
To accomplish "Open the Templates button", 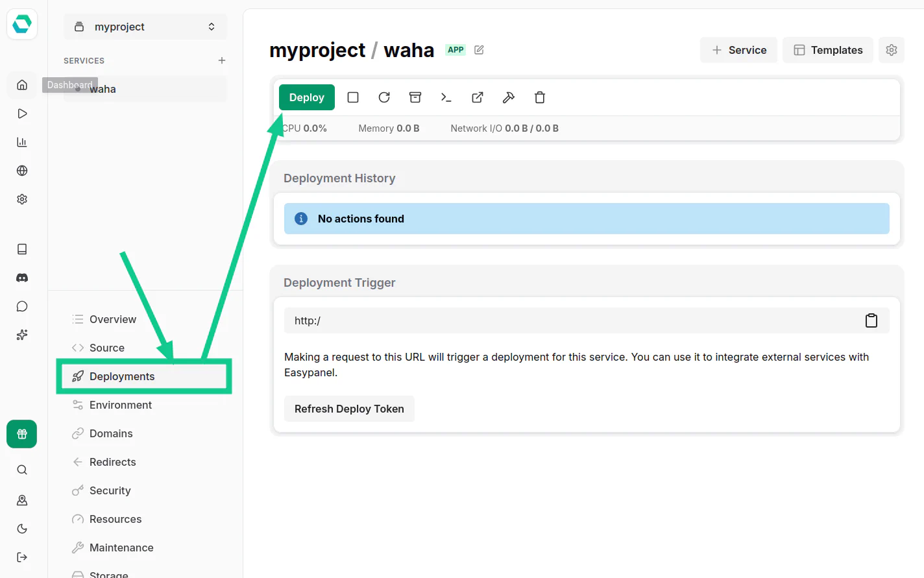I will [827, 50].
